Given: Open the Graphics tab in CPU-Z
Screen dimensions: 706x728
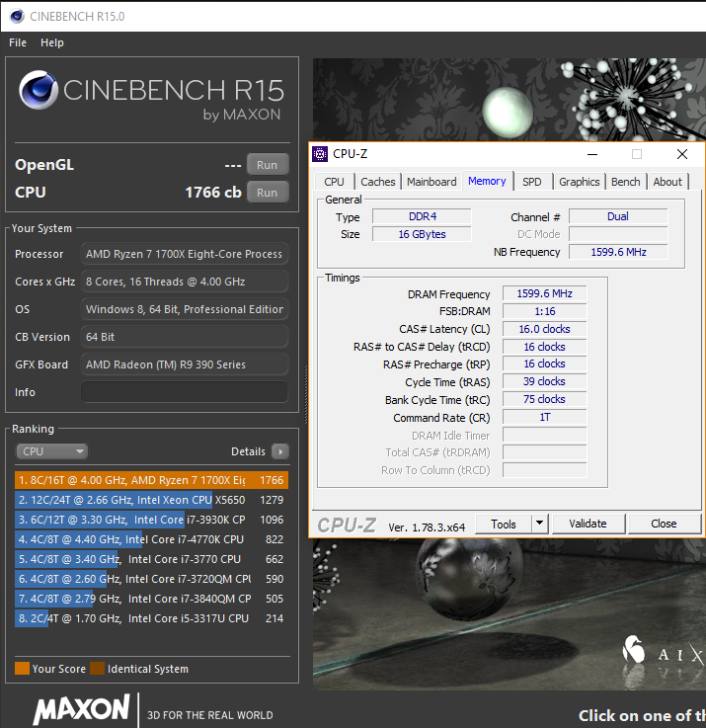Looking at the screenshot, I should click(x=580, y=182).
